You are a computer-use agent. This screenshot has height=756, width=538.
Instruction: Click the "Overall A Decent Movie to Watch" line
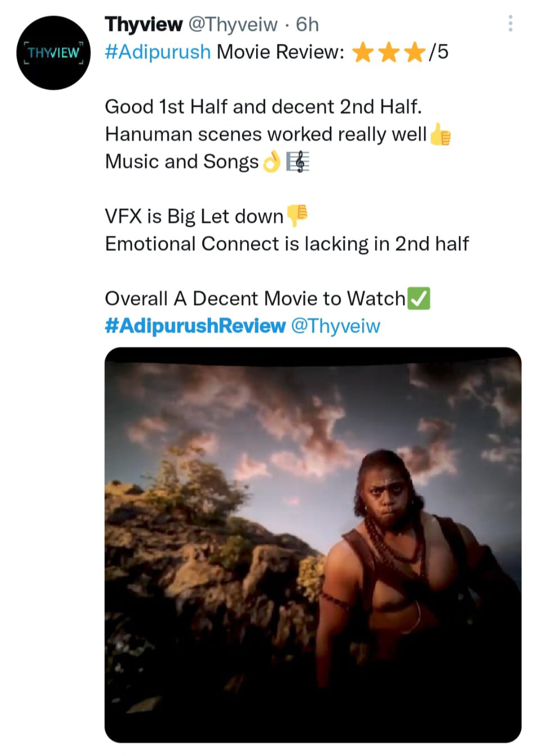click(x=255, y=298)
